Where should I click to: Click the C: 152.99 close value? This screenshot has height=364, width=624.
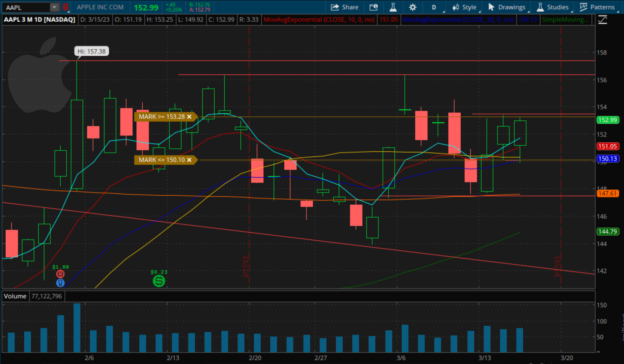pyautogui.click(x=222, y=19)
